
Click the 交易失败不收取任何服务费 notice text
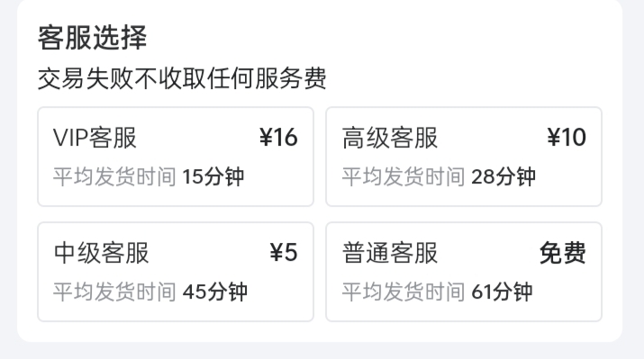[182, 78]
